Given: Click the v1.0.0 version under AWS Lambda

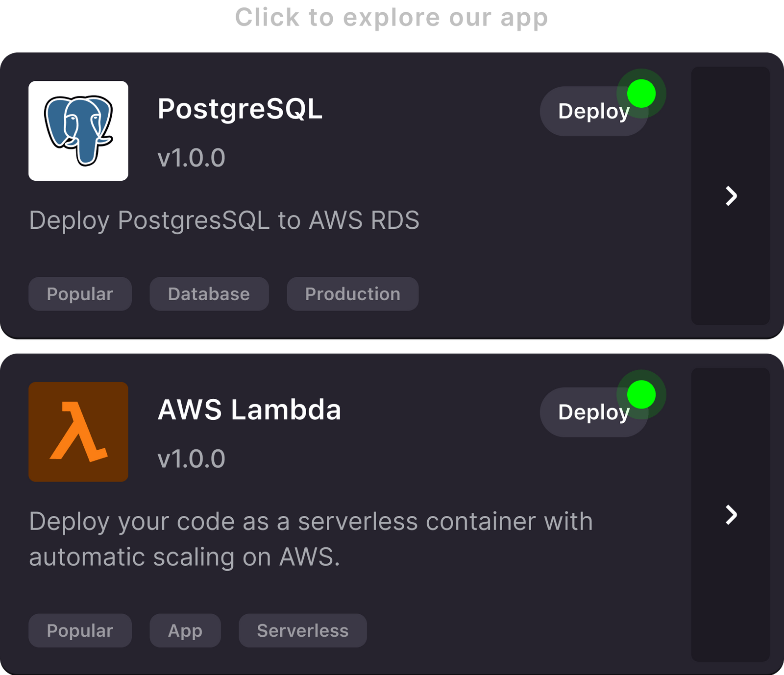Looking at the screenshot, I should [x=191, y=459].
